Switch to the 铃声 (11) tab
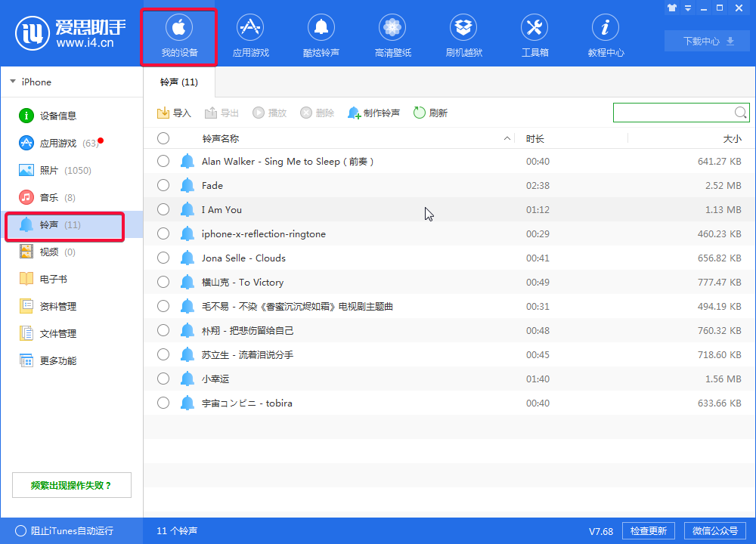Viewport: 756px width, 544px height. click(178, 81)
